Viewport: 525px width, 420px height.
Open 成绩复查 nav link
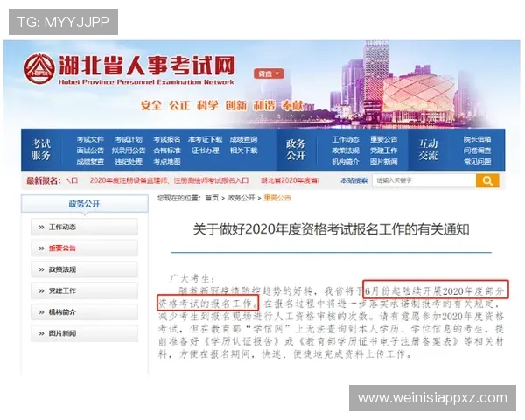coord(90,161)
